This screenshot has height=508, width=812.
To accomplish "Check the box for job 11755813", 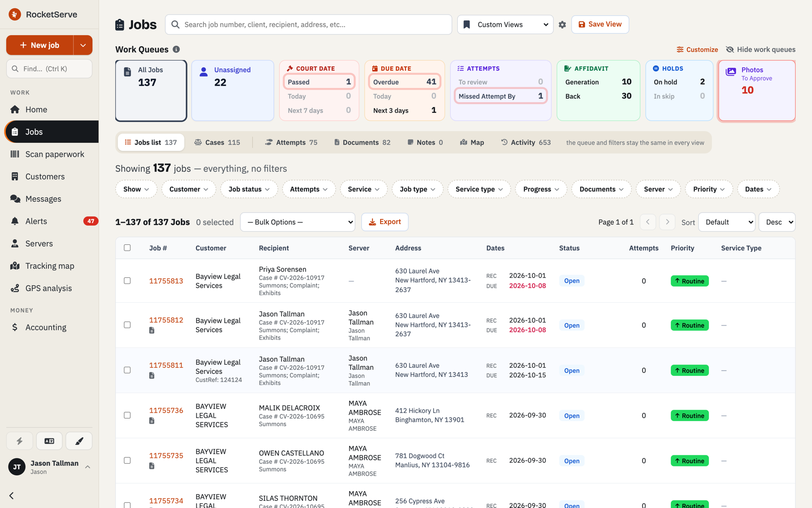I will [x=127, y=280].
